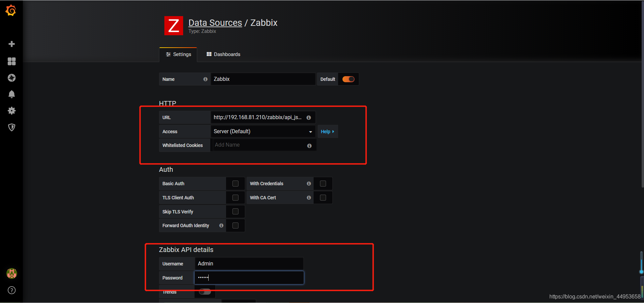Image resolution: width=644 pixels, height=303 pixels.
Task: Toggle the Trends switch
Action: click(x=205, y=292)
